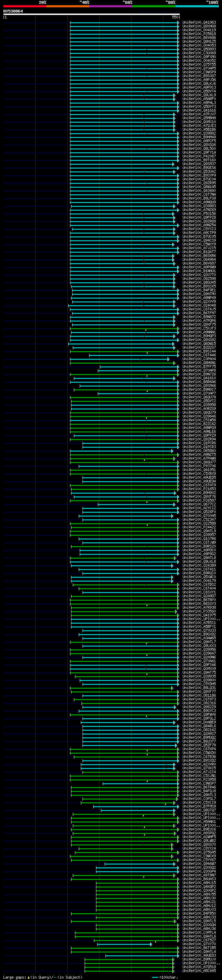Viewport: 222px width, 980px height.
Task: Click the UniRef100_Q5XWC0 entry
Action: [199, 577]
